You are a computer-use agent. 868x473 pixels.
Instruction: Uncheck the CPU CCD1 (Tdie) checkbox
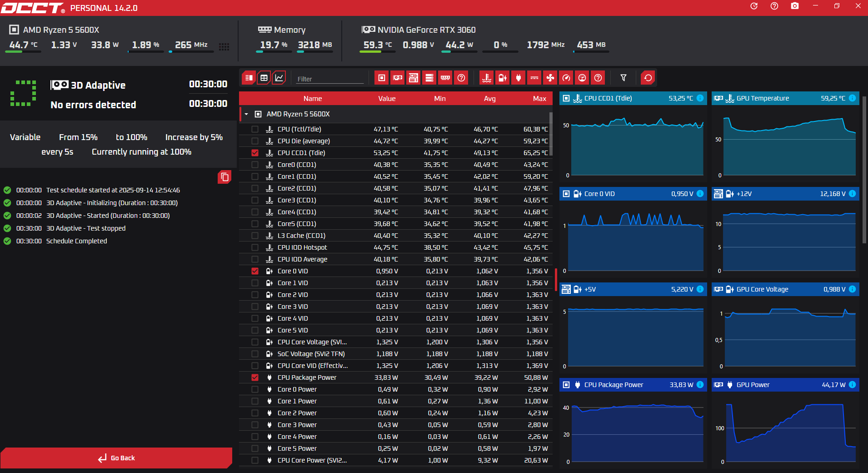pos(255,153)
